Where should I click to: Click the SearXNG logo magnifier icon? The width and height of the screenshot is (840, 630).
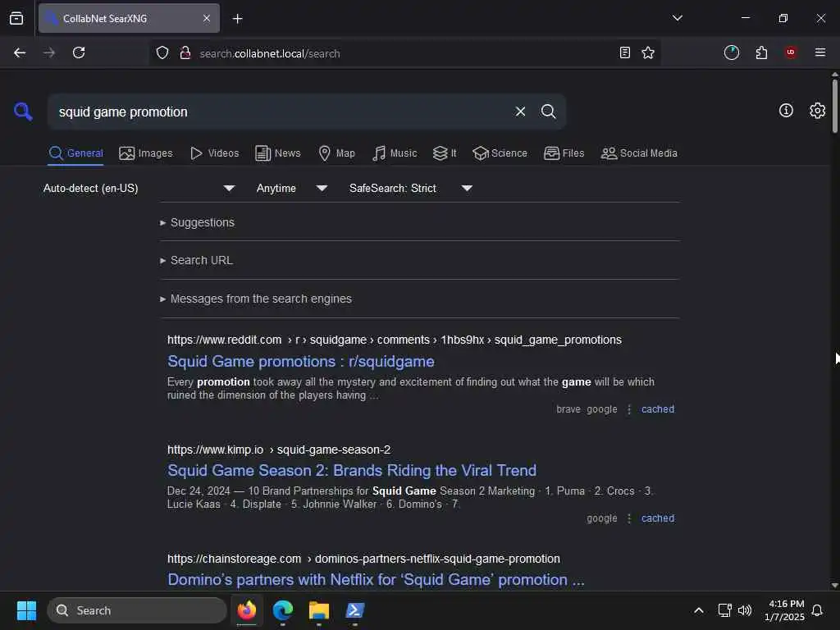tap(23, 112)
